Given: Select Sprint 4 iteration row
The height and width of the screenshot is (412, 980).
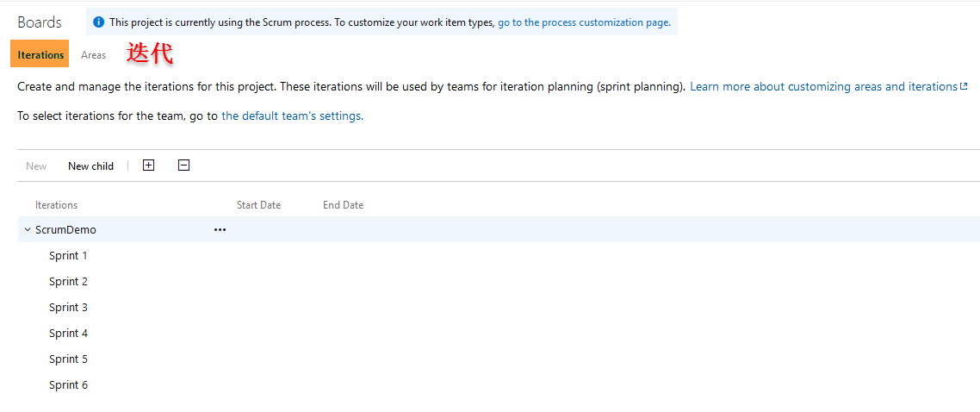Looking at the screenshot, I should (68, 334).
